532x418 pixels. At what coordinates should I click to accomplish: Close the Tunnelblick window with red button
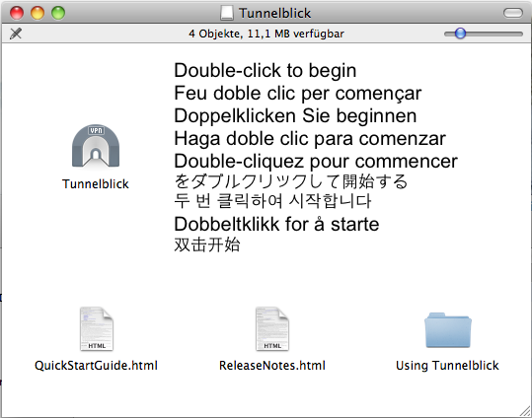point(17,13)
